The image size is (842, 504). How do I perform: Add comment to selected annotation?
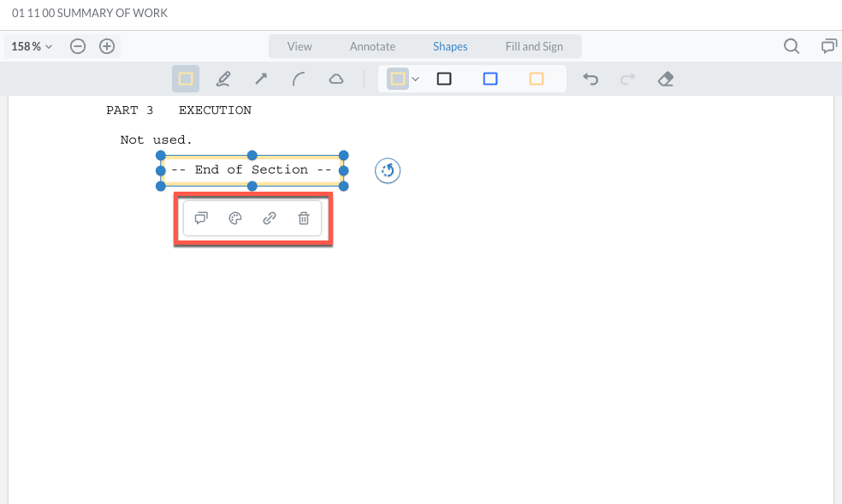(201, 218)
